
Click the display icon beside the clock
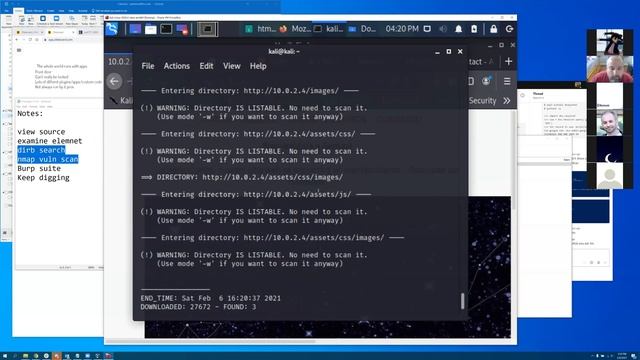coord(427,29)
